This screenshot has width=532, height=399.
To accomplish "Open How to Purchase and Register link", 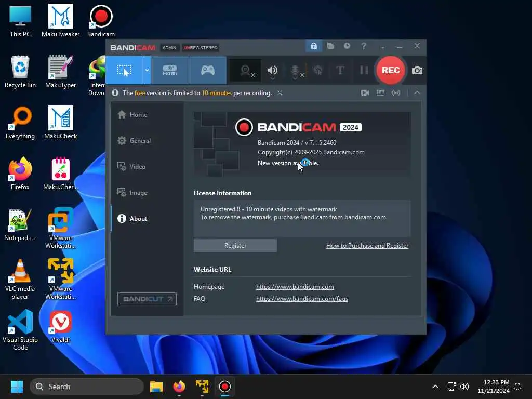I will (367, 246).
